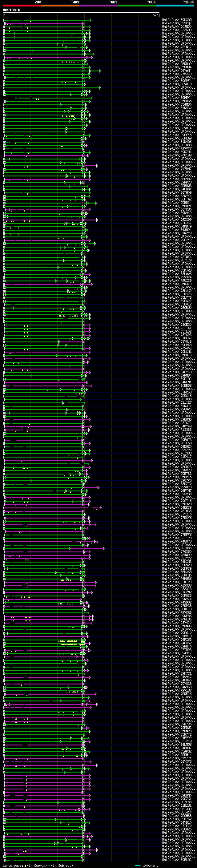Open hit UniRef100_Q6VBJ3
This screenshot has height=868, width=197.
coord(177,84)
